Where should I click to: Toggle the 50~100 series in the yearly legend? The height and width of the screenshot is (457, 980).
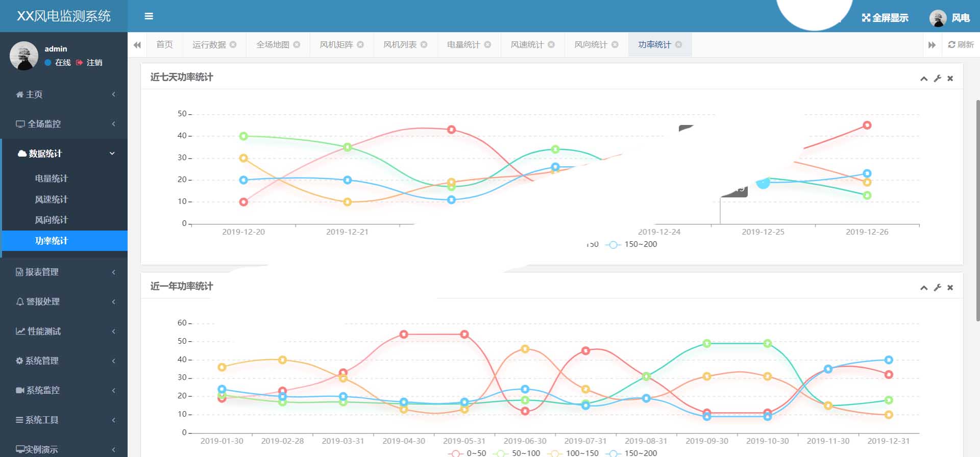point(518,453)
